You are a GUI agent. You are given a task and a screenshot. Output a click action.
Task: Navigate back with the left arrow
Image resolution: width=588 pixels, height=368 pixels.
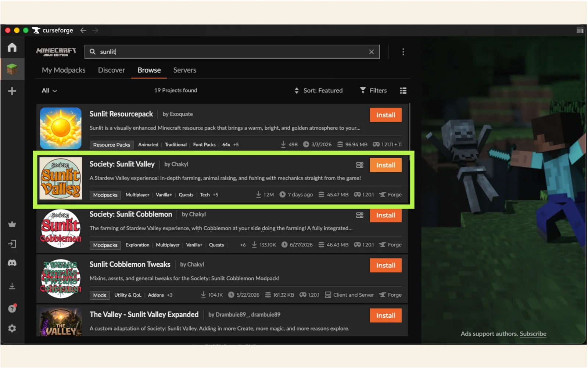point(83,30)
